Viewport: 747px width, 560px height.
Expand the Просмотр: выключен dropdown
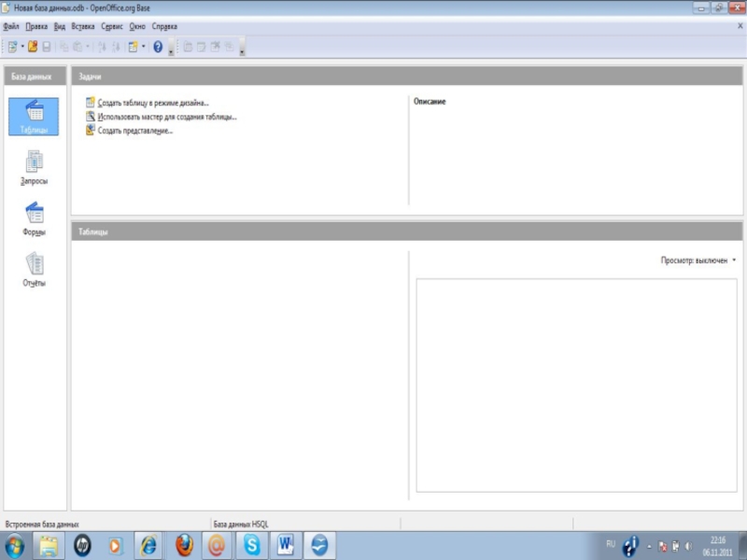click(698, 260)
